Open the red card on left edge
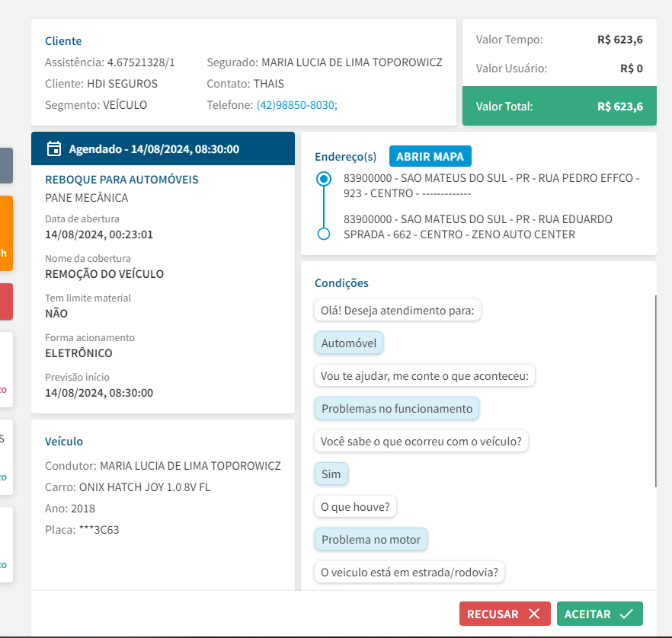Image resolution: width=672 pixels, height=638 pixels. (x=6, y=301)
